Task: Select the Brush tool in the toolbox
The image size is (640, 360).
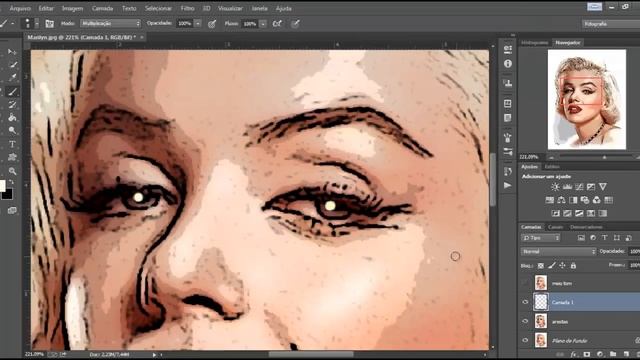Action: pos(12,92)
